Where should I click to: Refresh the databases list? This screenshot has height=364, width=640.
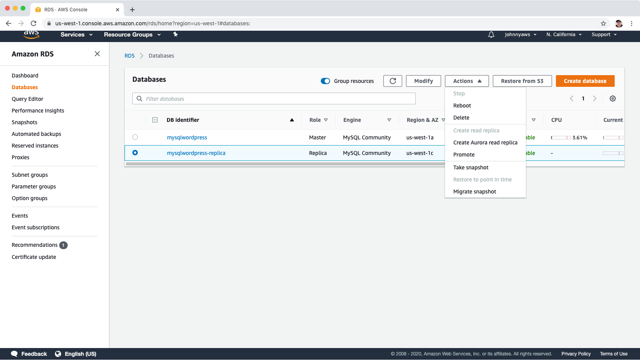tap(393, 81)
